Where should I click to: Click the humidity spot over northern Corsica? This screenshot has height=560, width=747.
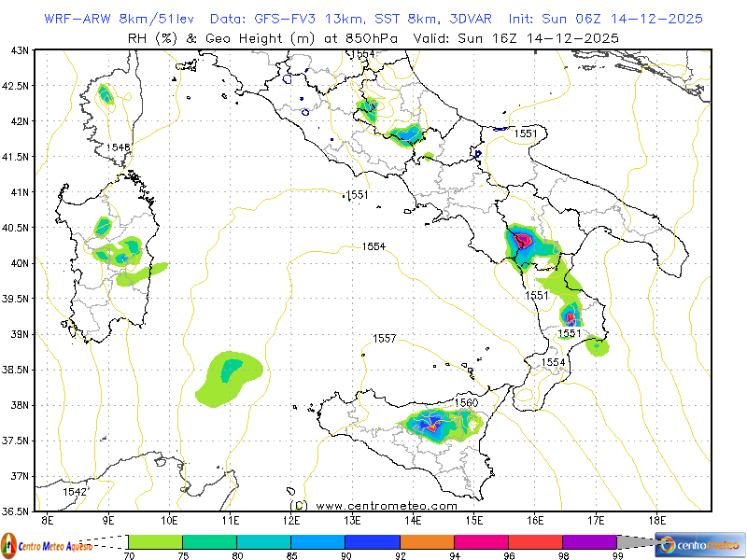106,94
